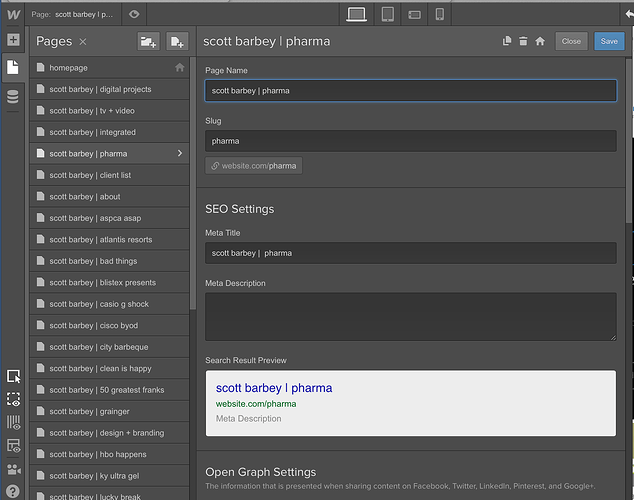The width and height of the screenshot is (634, 500).
Task: Create a new page
Action: tap(176, 41)
